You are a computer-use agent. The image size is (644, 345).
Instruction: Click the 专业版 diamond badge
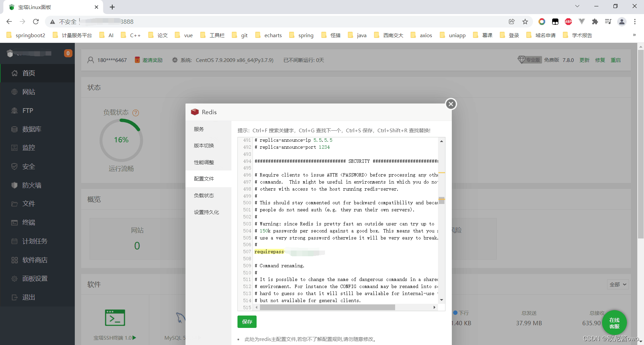click(x=529, y=60)
